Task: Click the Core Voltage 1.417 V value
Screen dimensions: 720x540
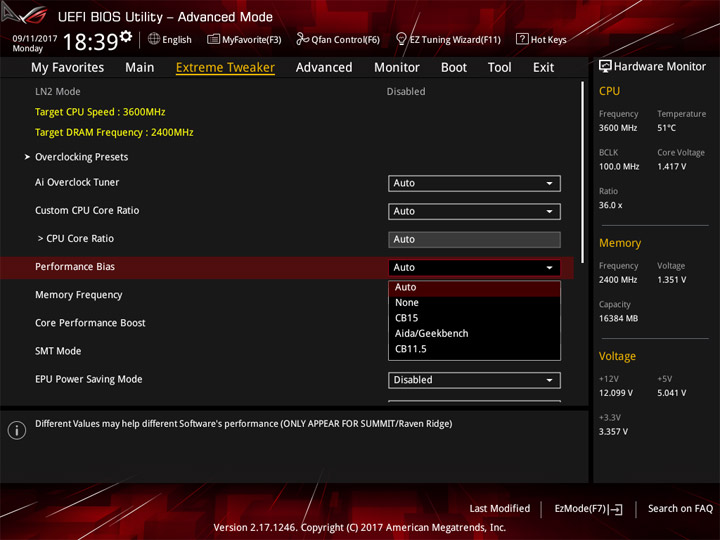Action: 671,166
